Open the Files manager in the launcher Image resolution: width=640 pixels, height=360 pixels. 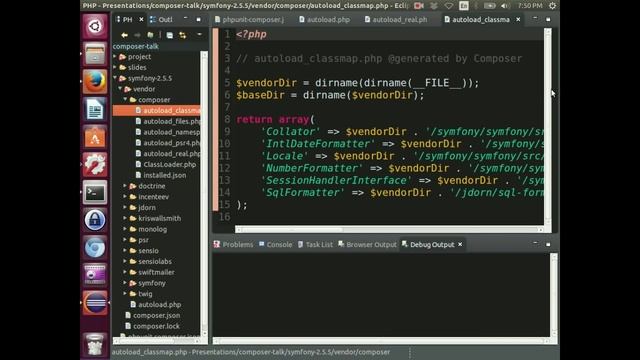click(x=95, y=54)
